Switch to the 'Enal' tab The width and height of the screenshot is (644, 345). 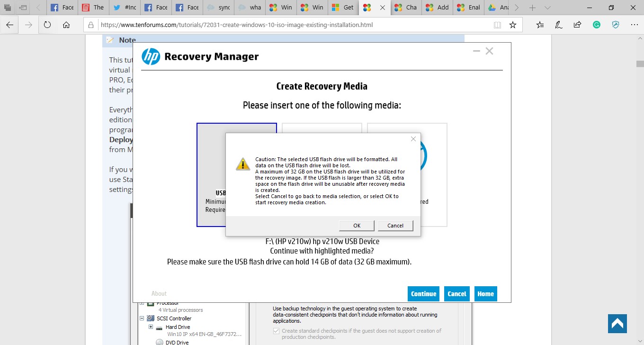[x=467, y=8]
